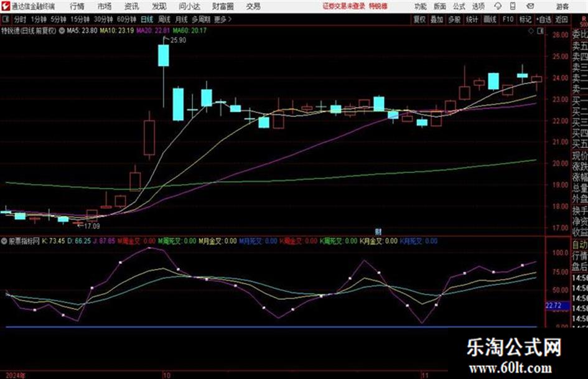The image size is (588, 379).
Task: Switch to the 月线 period tab
Action: [182, 19]
